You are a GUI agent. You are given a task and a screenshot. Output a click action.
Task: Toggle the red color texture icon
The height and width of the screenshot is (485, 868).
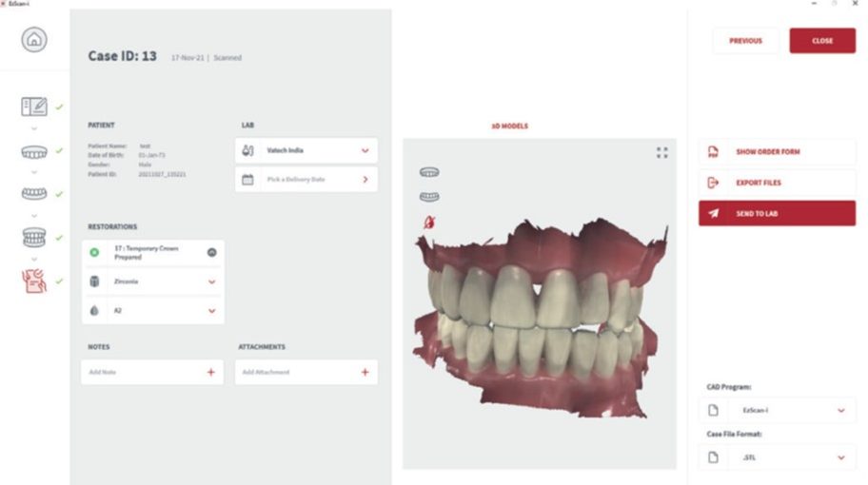click(x=429, y=223)
